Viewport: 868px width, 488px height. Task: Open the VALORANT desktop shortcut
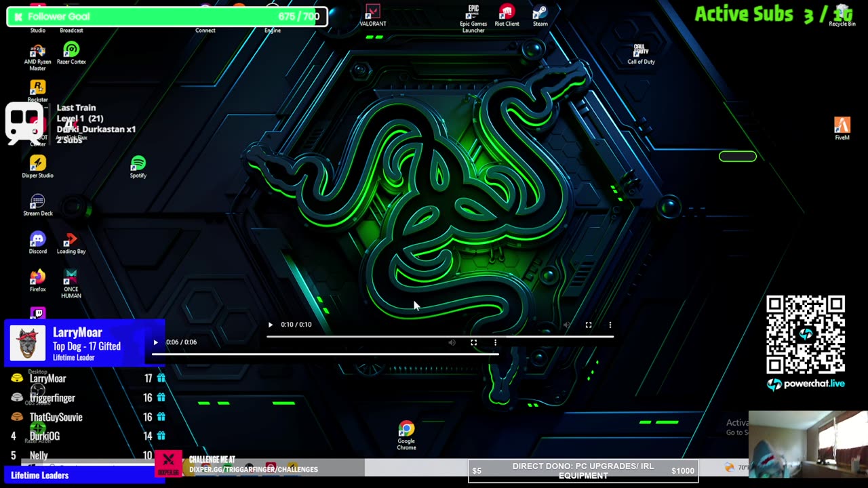point(372,15)
